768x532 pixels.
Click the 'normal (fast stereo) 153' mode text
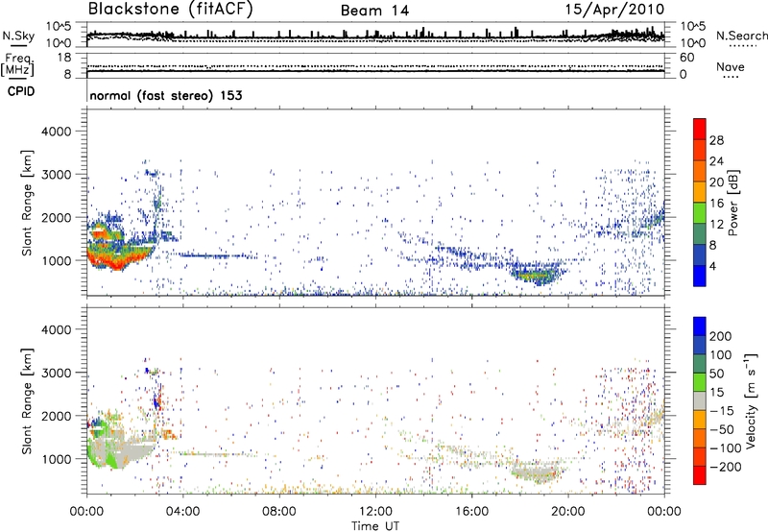[x=166, y=95]
